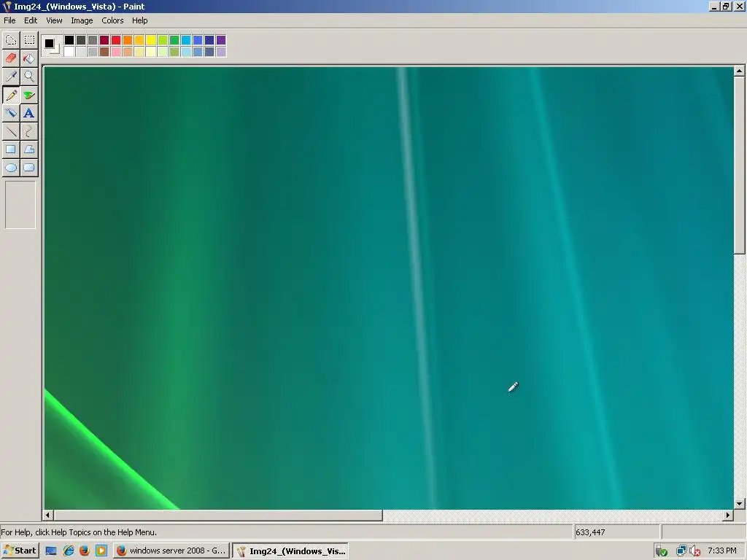
Task: Switch to the windows server 2008 Firefox window
Action: click(171, 551)
